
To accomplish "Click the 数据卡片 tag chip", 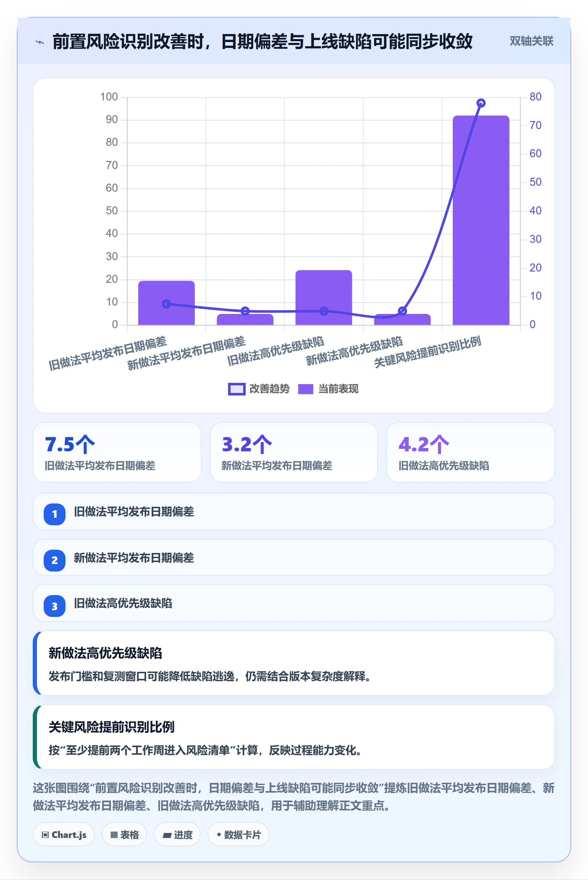I will (x=239, y=835).
